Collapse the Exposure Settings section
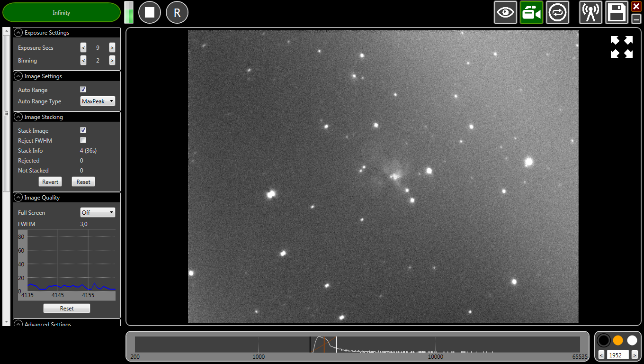Screen dimensions: 644x364 (18, 33)
